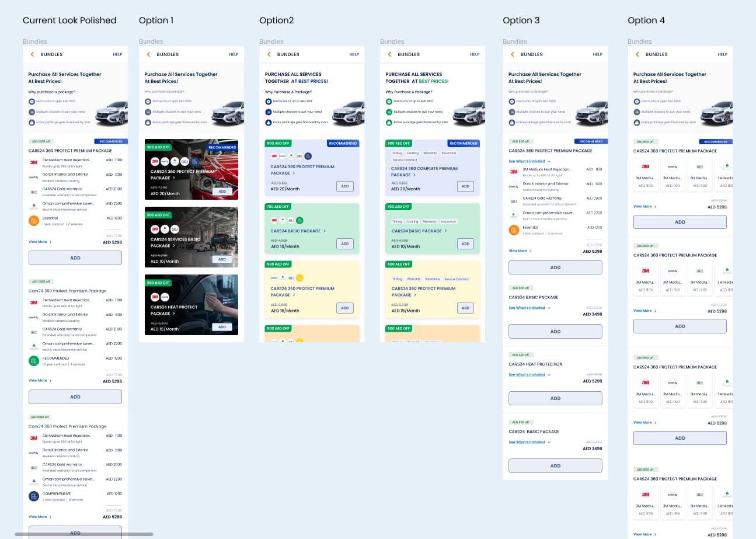
Task: Click 3M logo on Option 1 360 Protect Premium card
Action: 155,162
